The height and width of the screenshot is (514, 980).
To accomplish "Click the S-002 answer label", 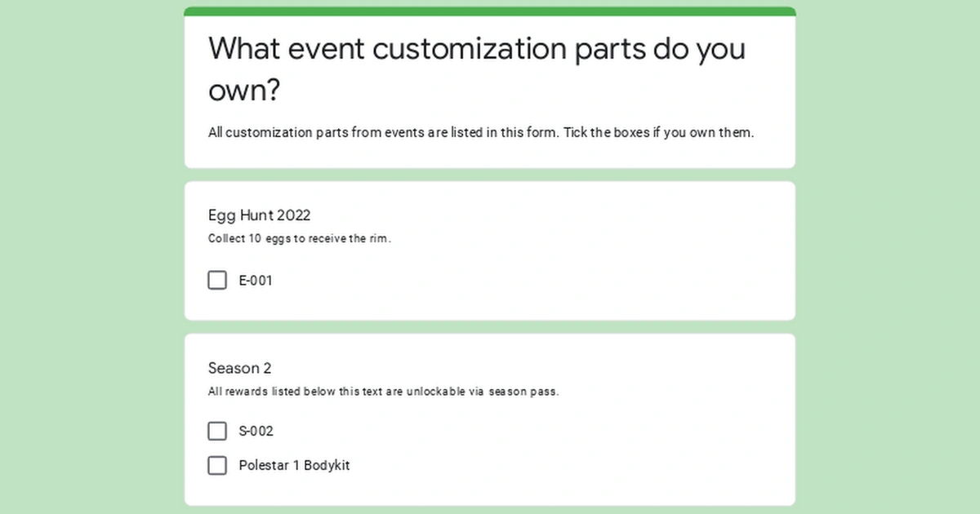I will coord(256,431).
